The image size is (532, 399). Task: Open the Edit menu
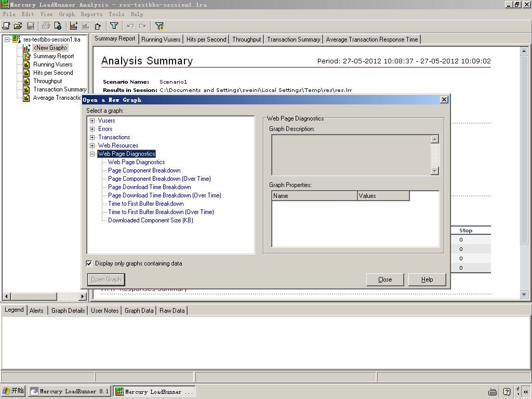tap(28, 14)
